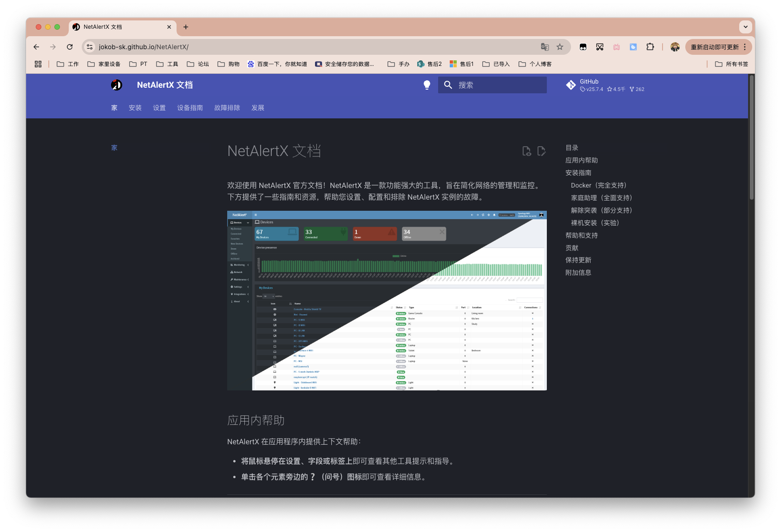
Task: Click the view source page icon
Action: tap(526, 151)
